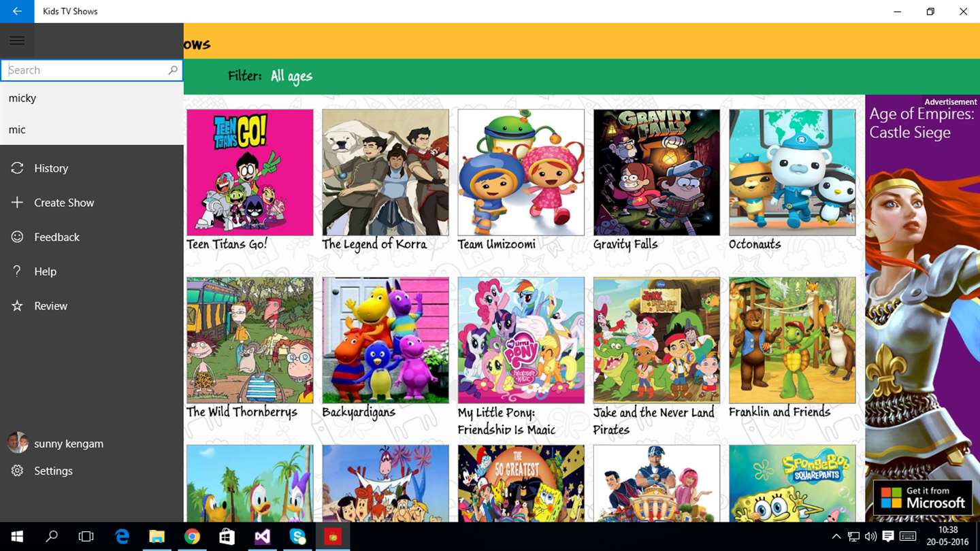Click the 'Backyardigans' title text
980x551 pixels.
[359, 412]
